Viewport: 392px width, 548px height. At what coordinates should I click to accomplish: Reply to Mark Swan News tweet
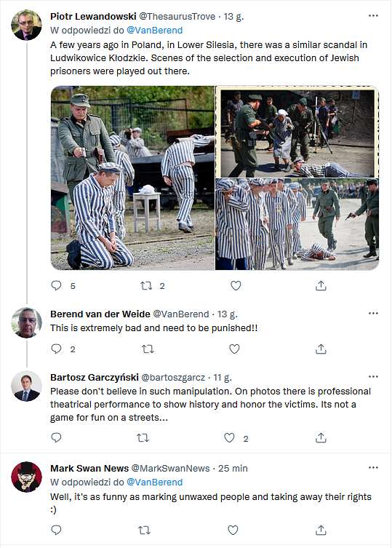tap(56, 531)
